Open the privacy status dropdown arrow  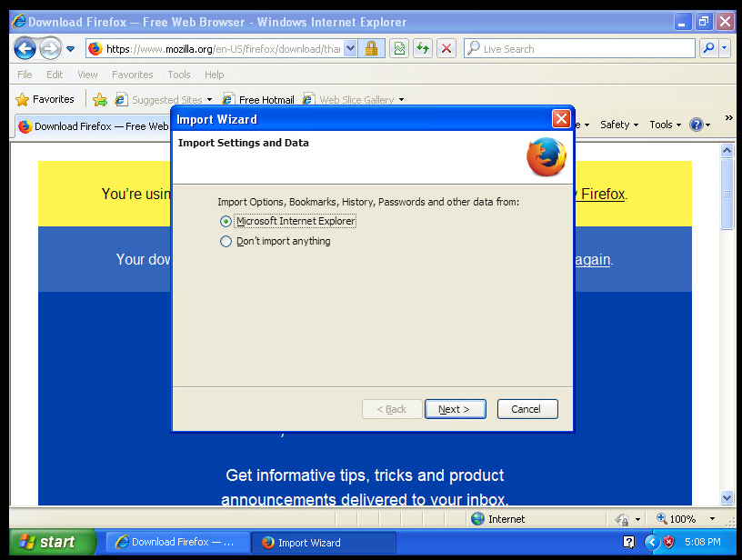point(637,519)
